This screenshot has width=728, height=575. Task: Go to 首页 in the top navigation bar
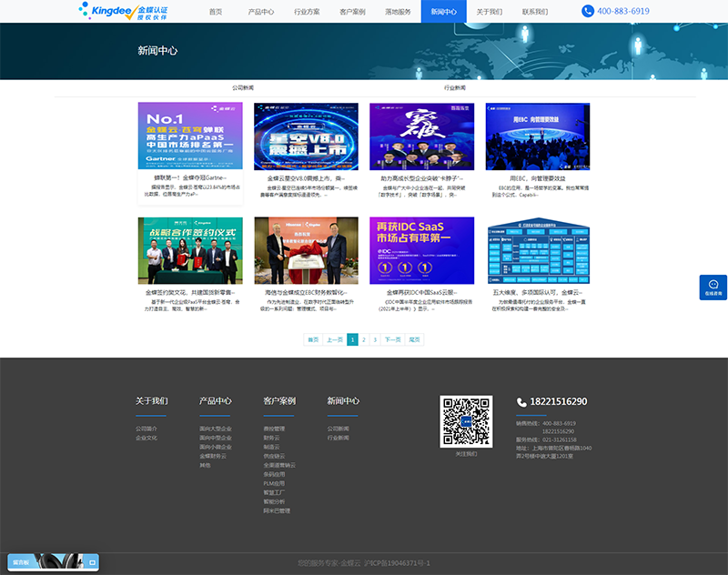(x=216, y=12)
